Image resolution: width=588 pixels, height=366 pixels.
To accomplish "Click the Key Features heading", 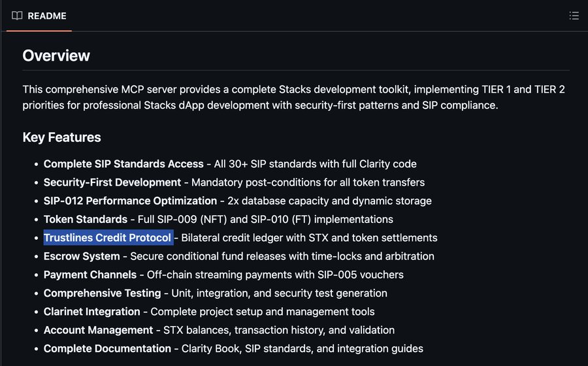I will pos(61,137).
